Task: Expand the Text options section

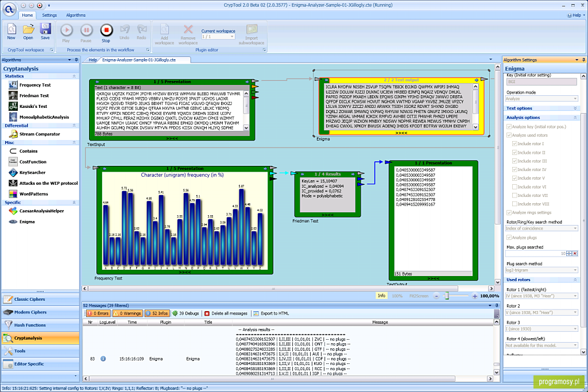Action: pos(575,108)
